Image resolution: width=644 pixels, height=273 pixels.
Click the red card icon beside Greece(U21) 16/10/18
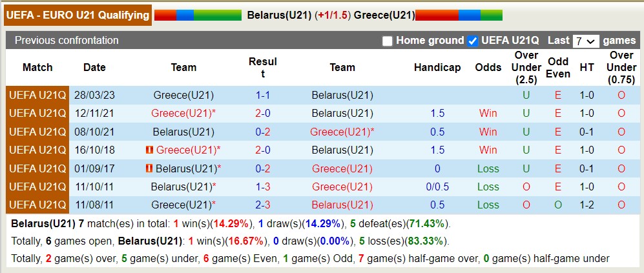150,150
